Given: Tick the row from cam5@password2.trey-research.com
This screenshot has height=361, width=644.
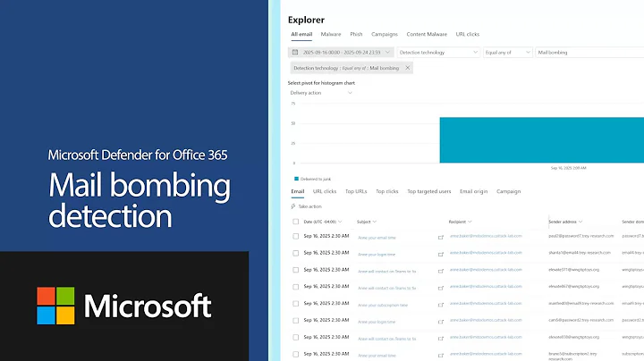Looking at the screenshot, I should [x=296, y=321].
